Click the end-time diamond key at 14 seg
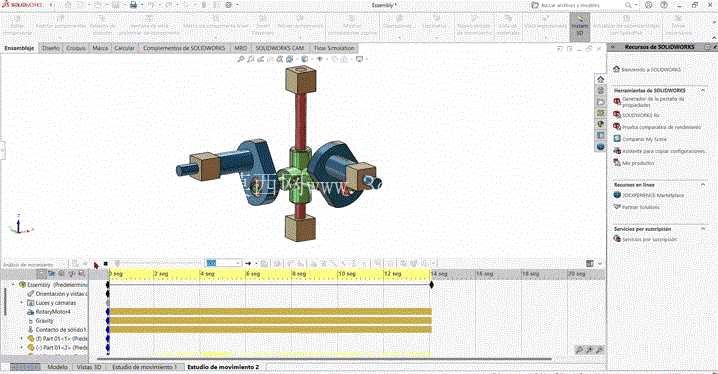 pos(431,285)
